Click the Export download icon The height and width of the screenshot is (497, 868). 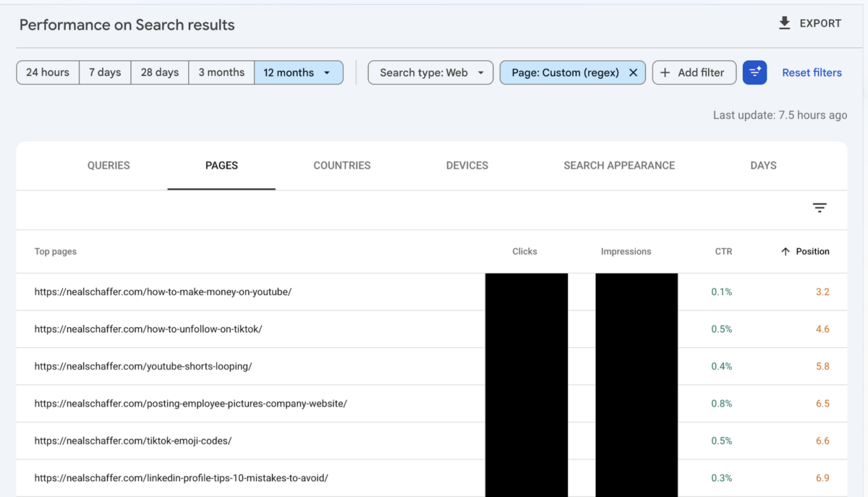click(x=784, y=24)
